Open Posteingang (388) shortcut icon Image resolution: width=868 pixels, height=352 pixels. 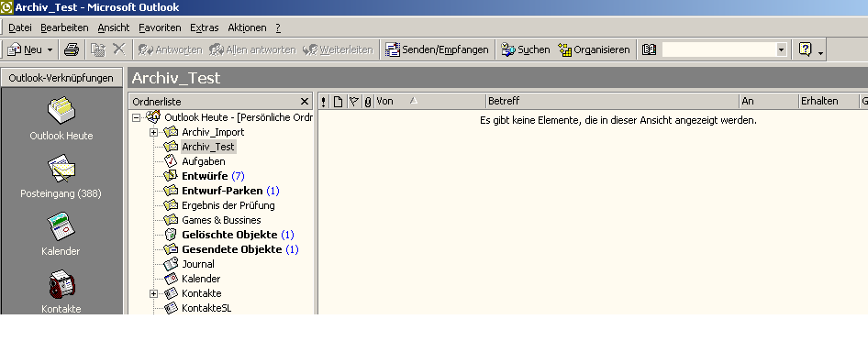[61, 169]
